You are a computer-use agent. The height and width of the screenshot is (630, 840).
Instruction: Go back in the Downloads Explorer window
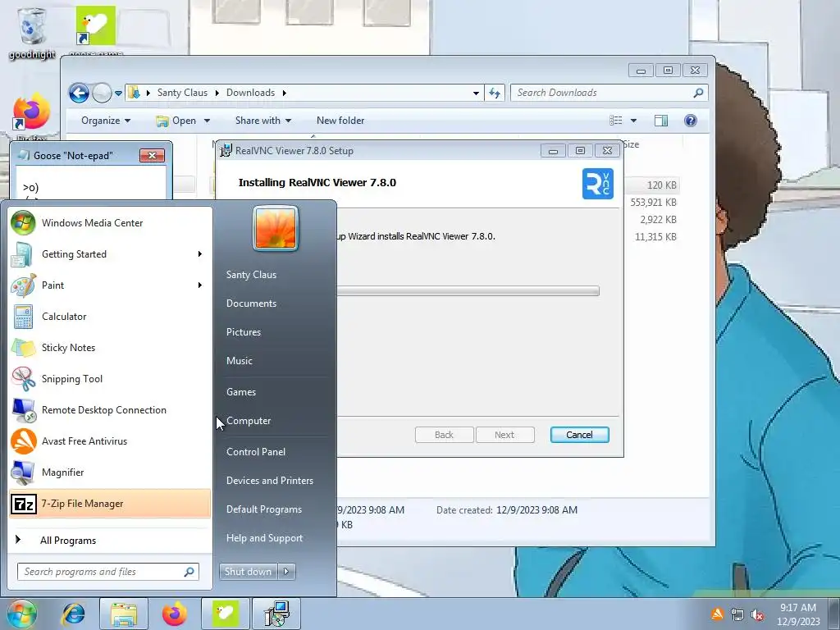80,94
